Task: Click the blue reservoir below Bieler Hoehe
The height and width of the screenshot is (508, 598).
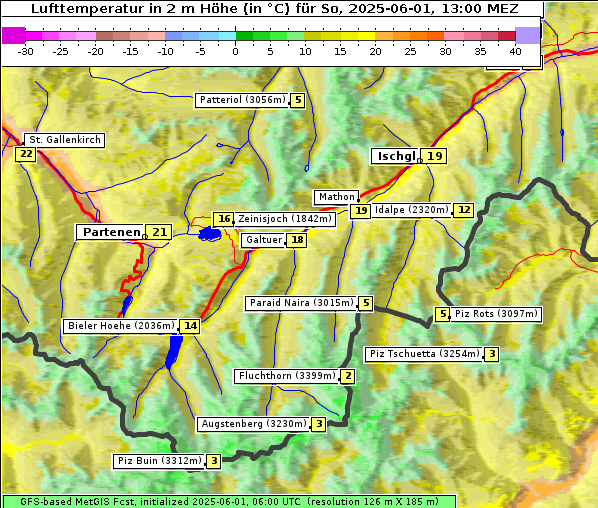Action: pos(174,352)
